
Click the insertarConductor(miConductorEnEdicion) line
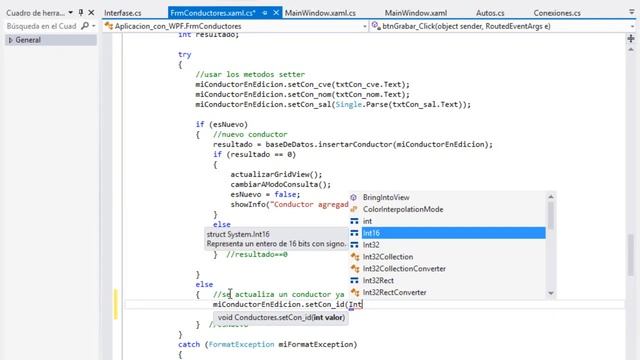[x=353, y=144]
